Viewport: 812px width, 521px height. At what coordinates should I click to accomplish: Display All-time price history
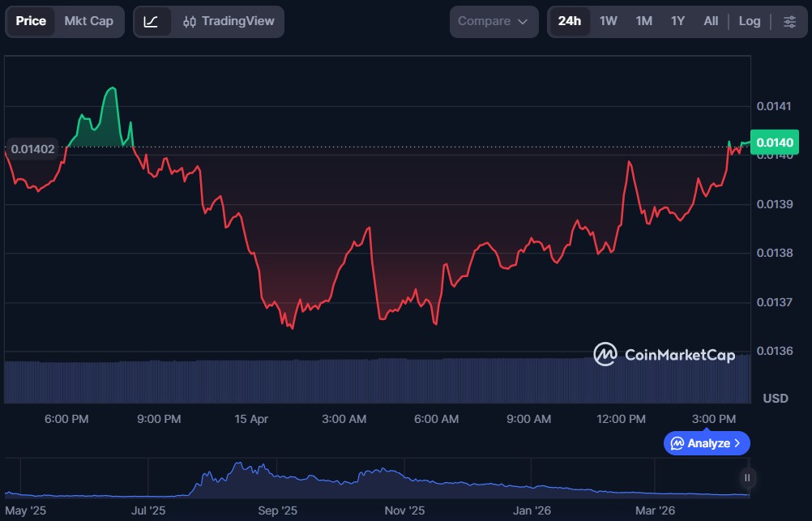711,22
